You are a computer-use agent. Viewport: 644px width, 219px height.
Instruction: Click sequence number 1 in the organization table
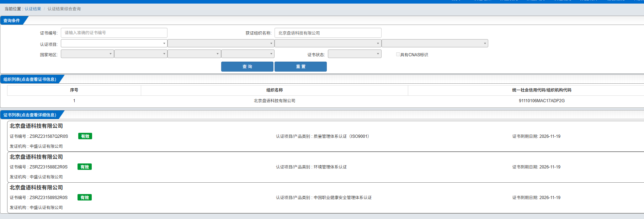point(74,101)
